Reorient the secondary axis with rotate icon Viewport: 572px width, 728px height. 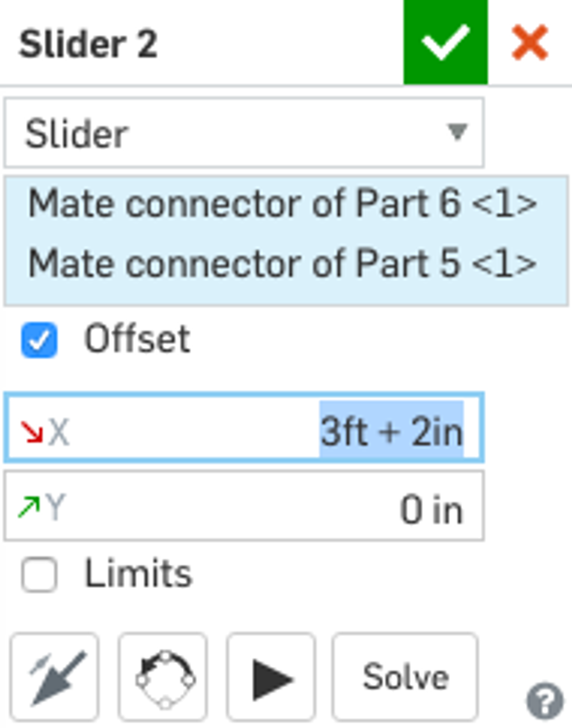click(x=164, y=678)
